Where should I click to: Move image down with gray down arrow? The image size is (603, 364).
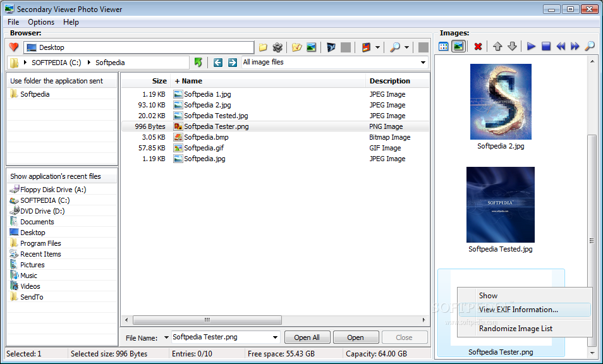[512, 47]
